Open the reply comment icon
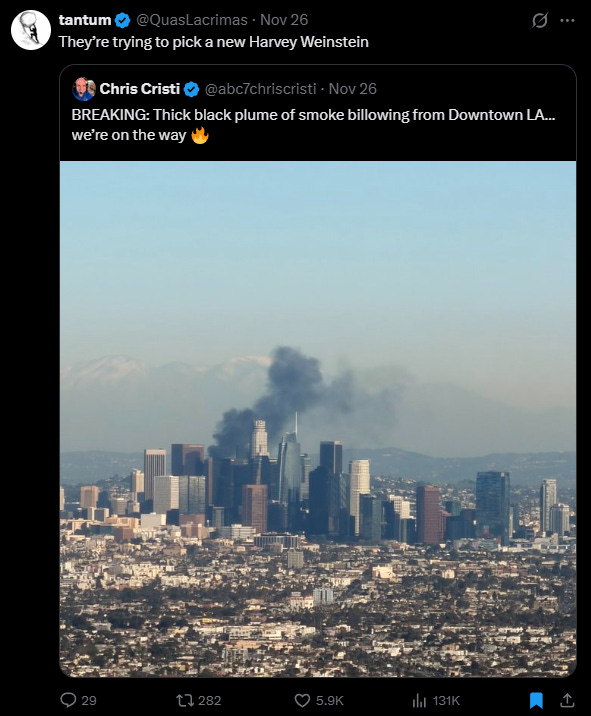Screen dimensions: 591x716 [68, 700]
